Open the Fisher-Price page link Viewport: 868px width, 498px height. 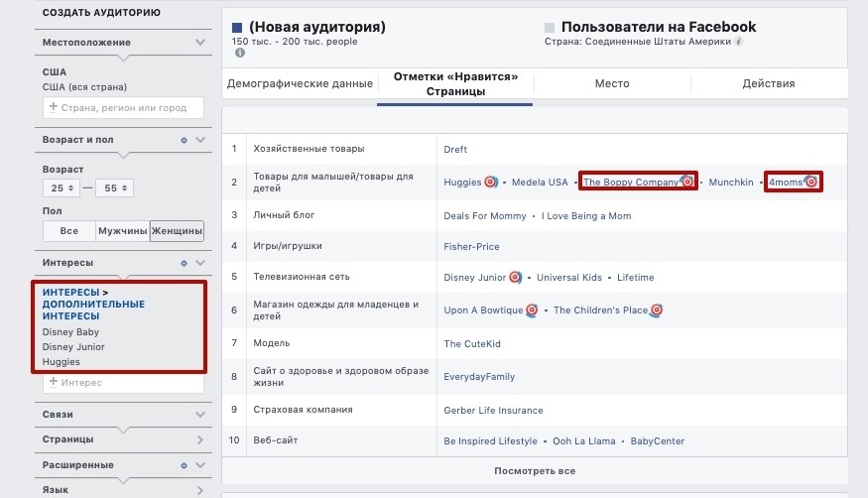click(471, 247)
